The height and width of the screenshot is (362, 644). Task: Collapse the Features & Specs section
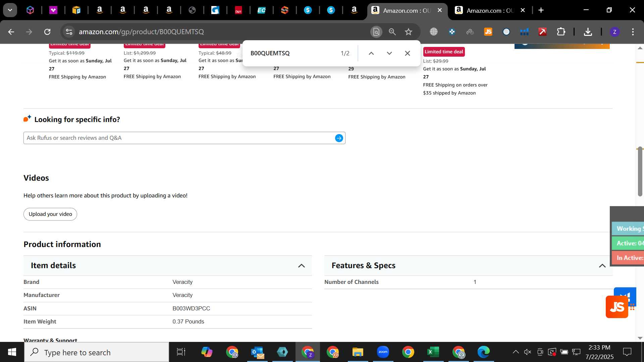(602, 266)
